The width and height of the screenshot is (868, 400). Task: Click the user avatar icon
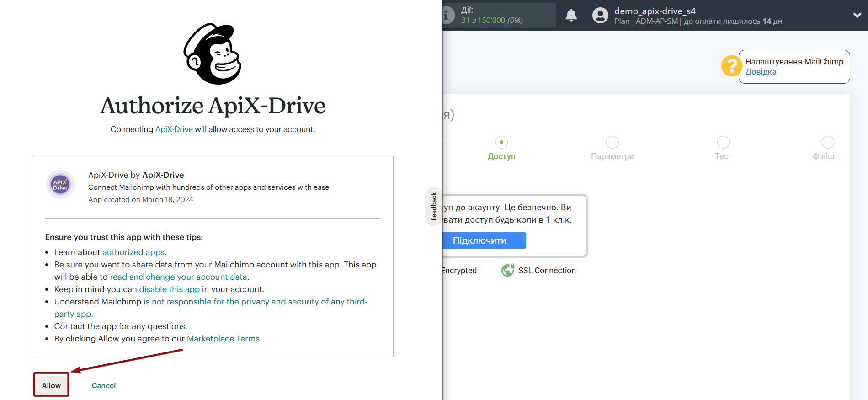pos(600,16)
